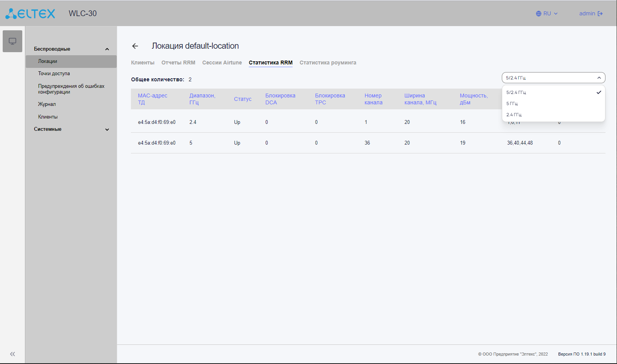617x364 pixels.
Task: Collapse sidebar with double chevron icon
Action: (x=12, y=354)
